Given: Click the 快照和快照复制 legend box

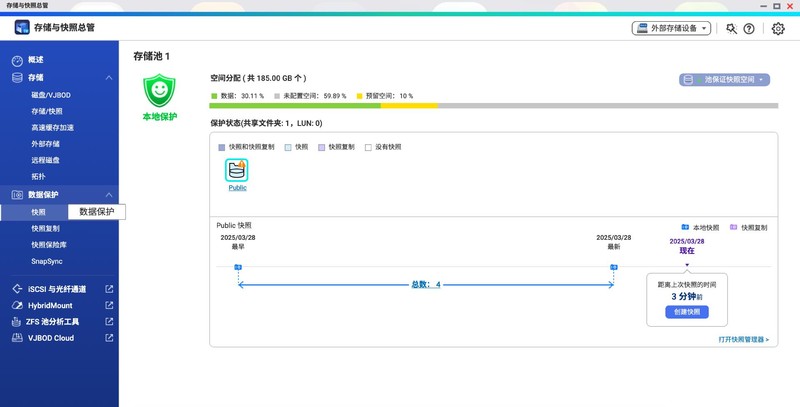Looking at the screenshot, I should tap(221, 147).
